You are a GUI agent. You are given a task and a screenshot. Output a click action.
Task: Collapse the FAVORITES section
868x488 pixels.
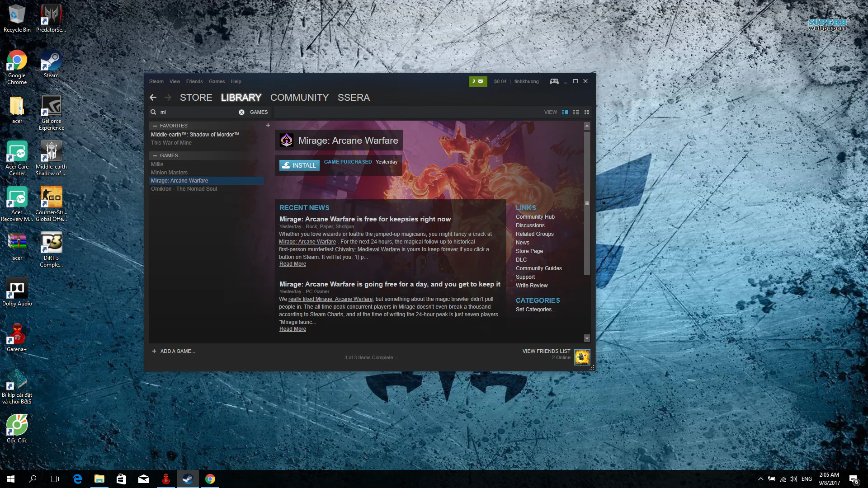coord(155,126)
